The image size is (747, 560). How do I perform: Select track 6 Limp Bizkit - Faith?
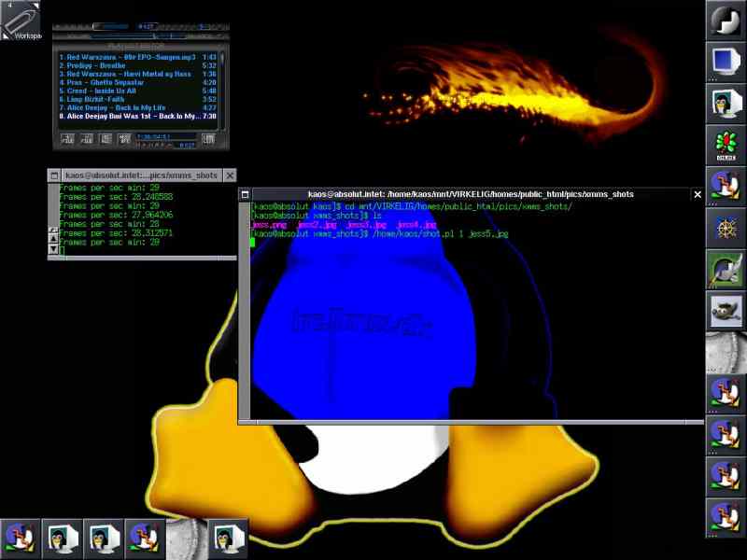tap(137, 100)
